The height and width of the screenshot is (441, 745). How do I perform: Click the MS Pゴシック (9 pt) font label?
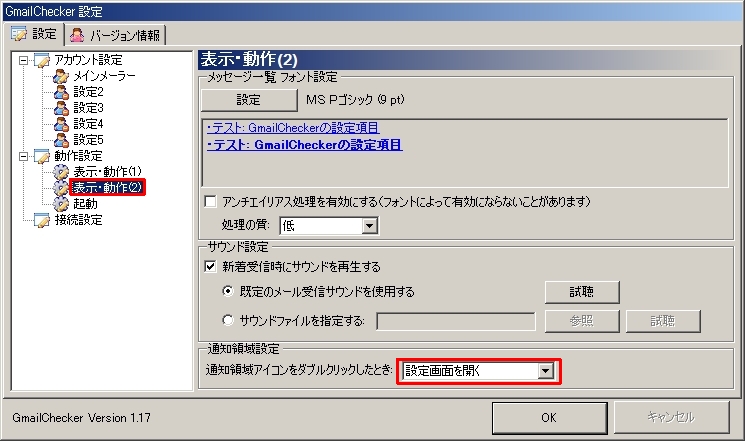click(x=355, y=100)
